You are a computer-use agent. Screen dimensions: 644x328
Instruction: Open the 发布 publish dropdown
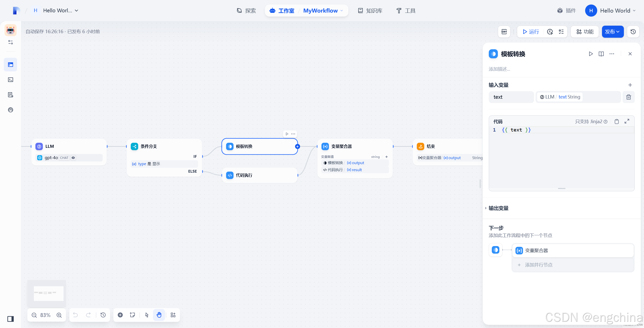(x=612, y=32)
